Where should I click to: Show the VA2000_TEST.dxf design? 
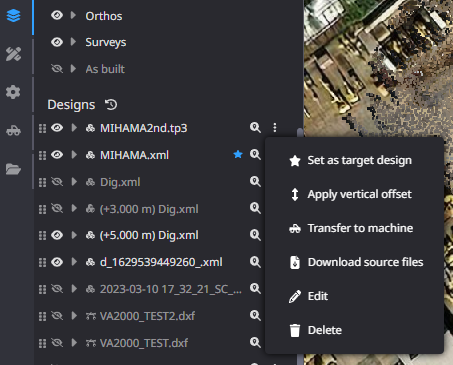[x=57, y=343]
